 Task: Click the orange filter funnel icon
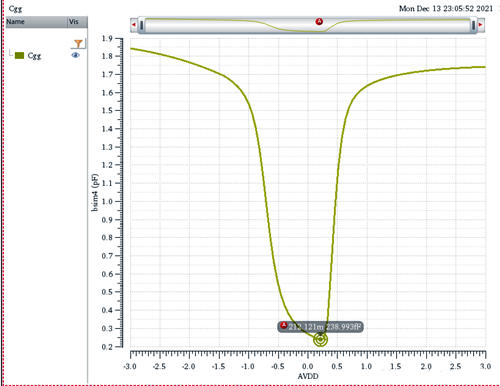coord(78,43)
